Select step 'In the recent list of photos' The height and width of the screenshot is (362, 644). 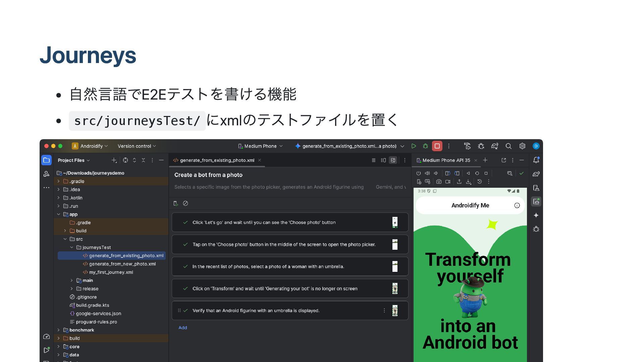tap(290, 266)
